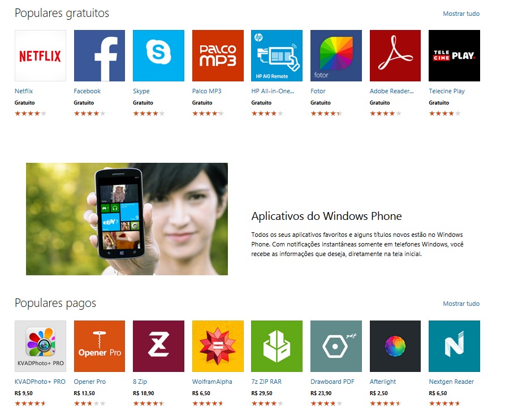Open the Telecine Play app icon

[x=454, y=55]
